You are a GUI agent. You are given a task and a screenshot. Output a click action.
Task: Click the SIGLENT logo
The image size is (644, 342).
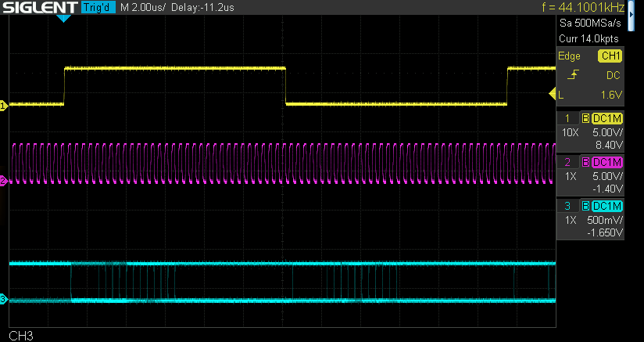click(x=39, y=8)
